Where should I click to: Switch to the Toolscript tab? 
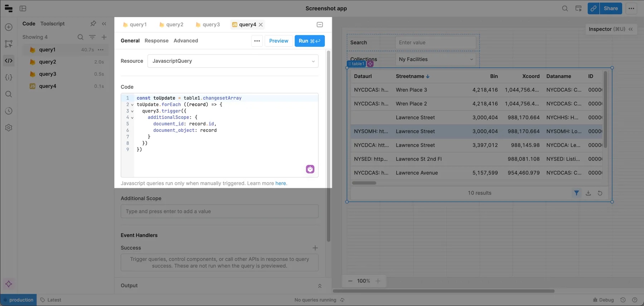click(53, 24)
